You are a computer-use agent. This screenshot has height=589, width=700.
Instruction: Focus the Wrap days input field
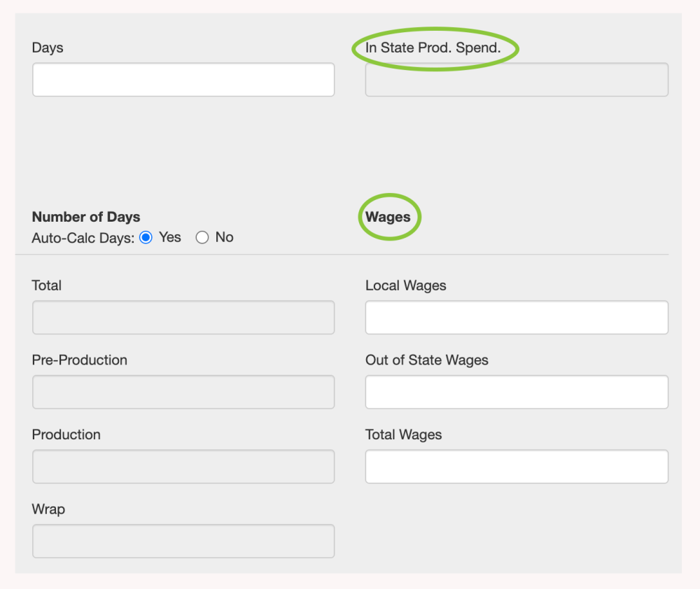pyautogui.click(x=183, y=541)
